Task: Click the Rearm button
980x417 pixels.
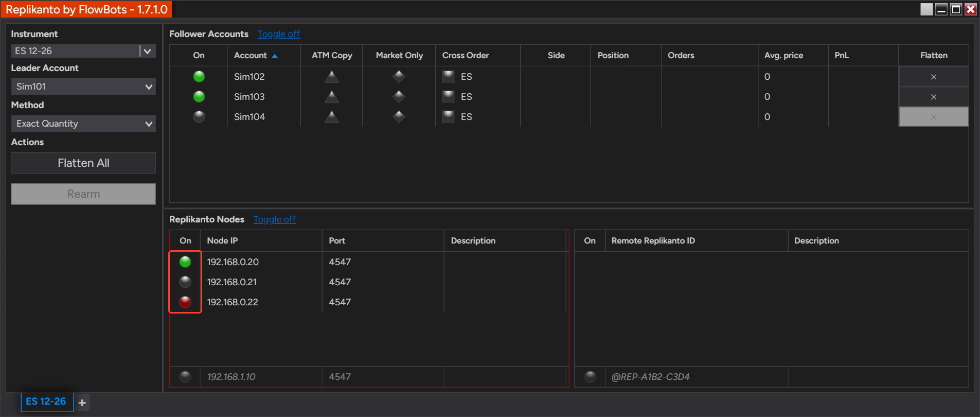Action: point(83,194)
